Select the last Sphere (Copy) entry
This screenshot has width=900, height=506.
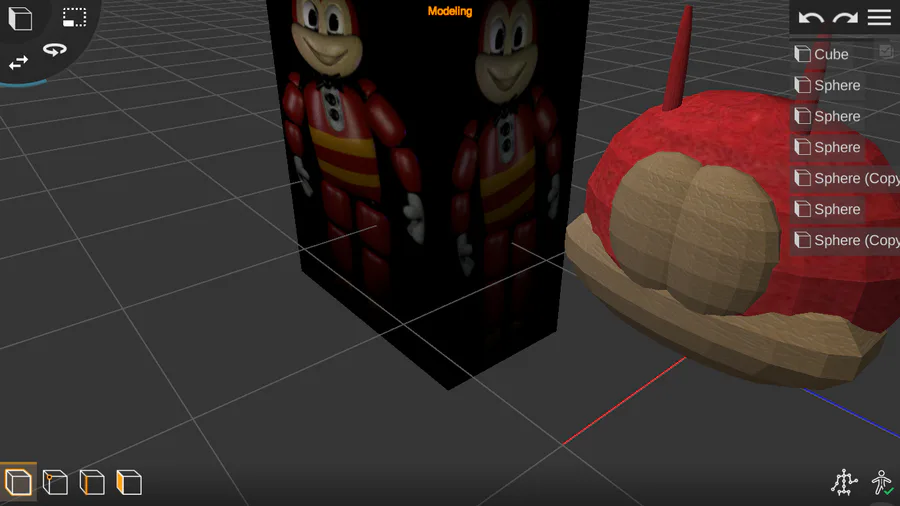pyautogui.click(x=845, y=240)
